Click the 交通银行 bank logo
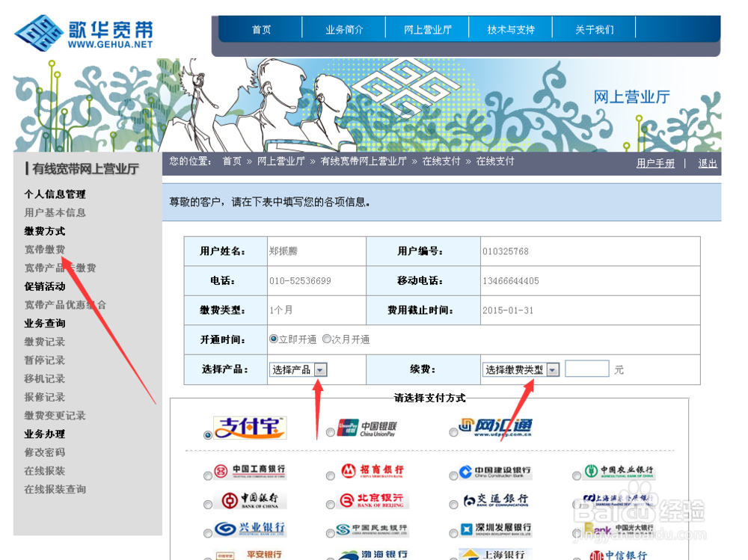 (495, 500)
